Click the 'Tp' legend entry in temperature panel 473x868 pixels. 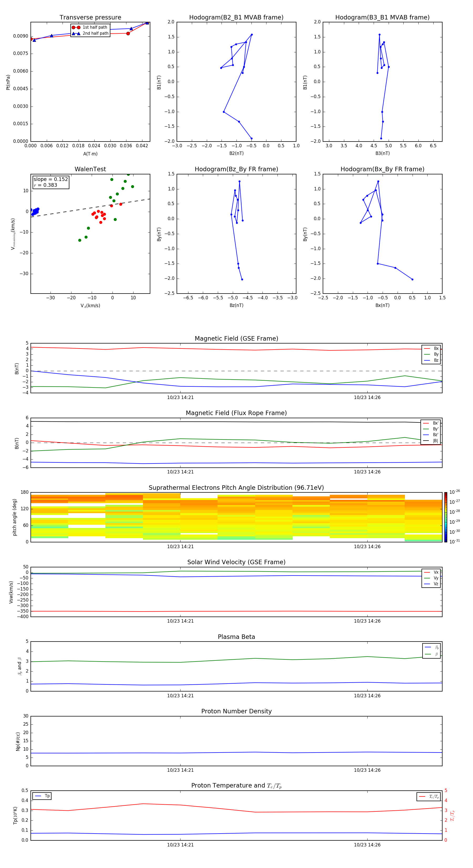(42, 796)
